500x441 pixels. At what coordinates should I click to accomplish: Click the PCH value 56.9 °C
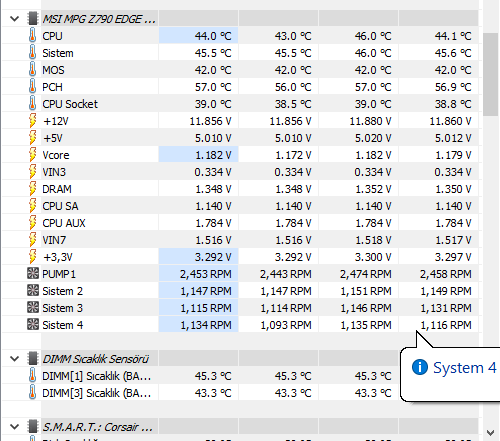[x=453, y=87]
